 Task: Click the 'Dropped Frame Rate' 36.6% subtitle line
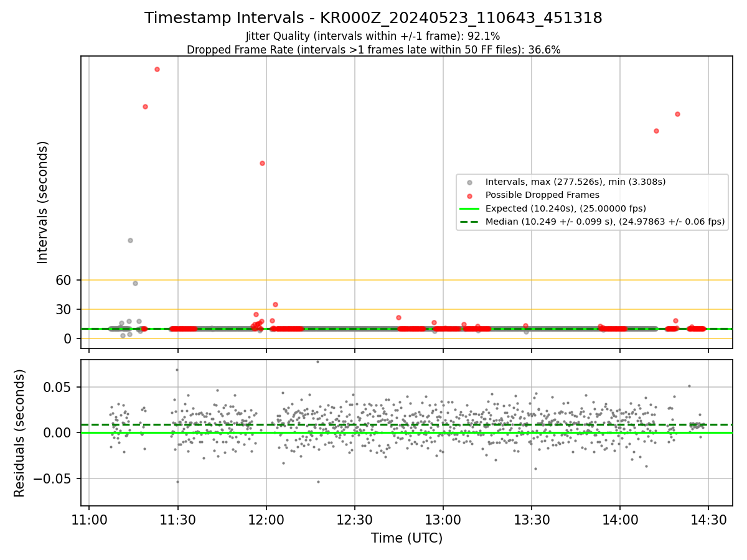point(374,50)
